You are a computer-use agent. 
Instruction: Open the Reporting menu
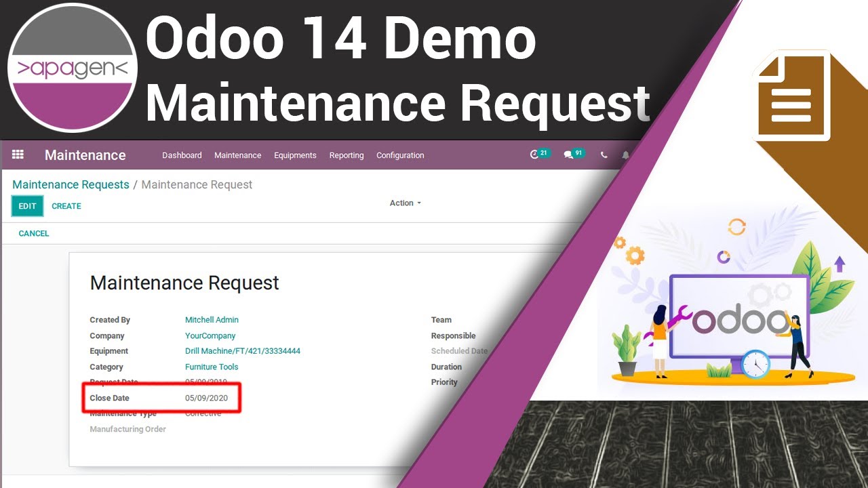347,155
